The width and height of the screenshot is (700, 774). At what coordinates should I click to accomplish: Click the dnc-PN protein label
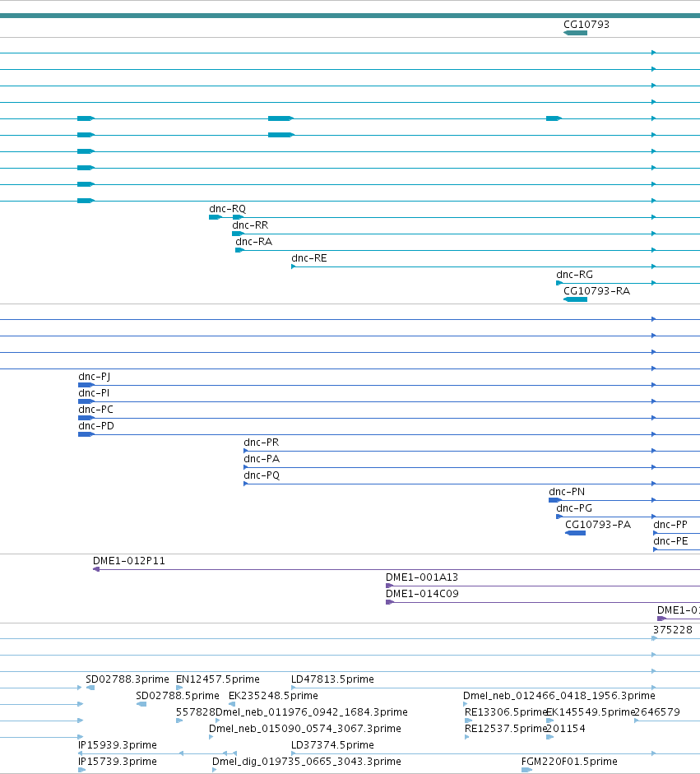567,492
